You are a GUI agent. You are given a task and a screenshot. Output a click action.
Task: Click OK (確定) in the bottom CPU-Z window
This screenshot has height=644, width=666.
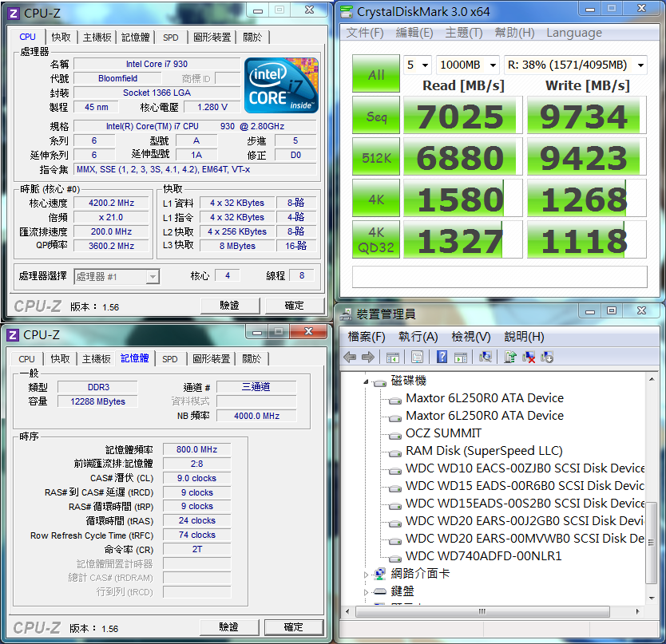tap(294, 627)
